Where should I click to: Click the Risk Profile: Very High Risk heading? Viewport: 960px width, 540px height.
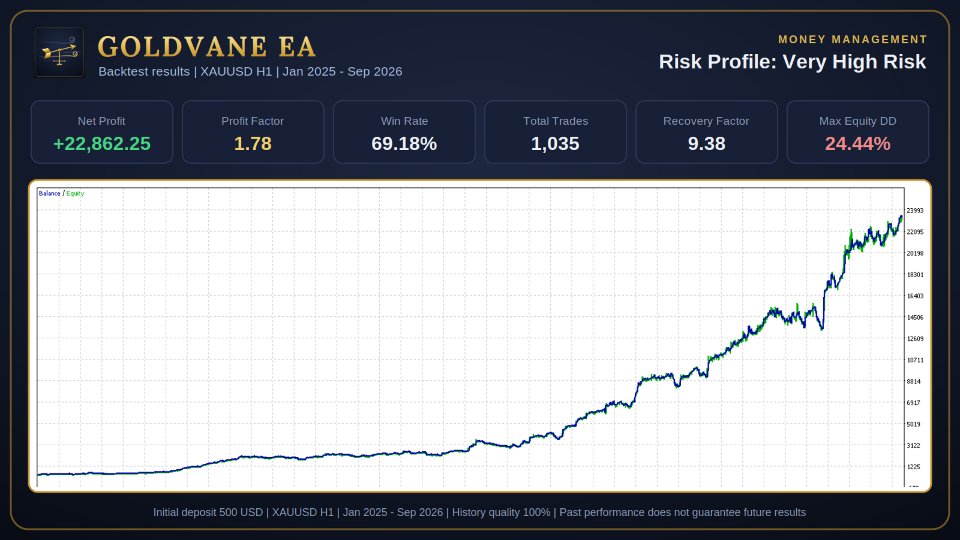(792, 62)
